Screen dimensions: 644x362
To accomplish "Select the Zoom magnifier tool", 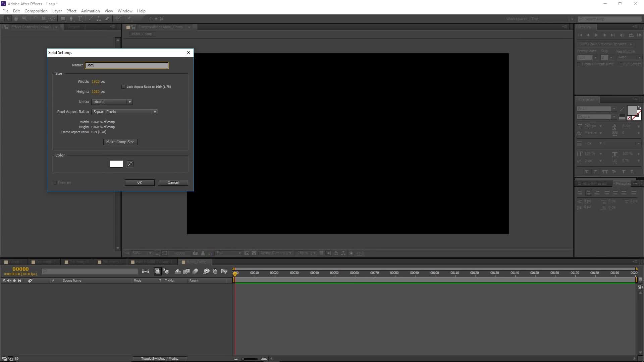I will click(24, 19).
